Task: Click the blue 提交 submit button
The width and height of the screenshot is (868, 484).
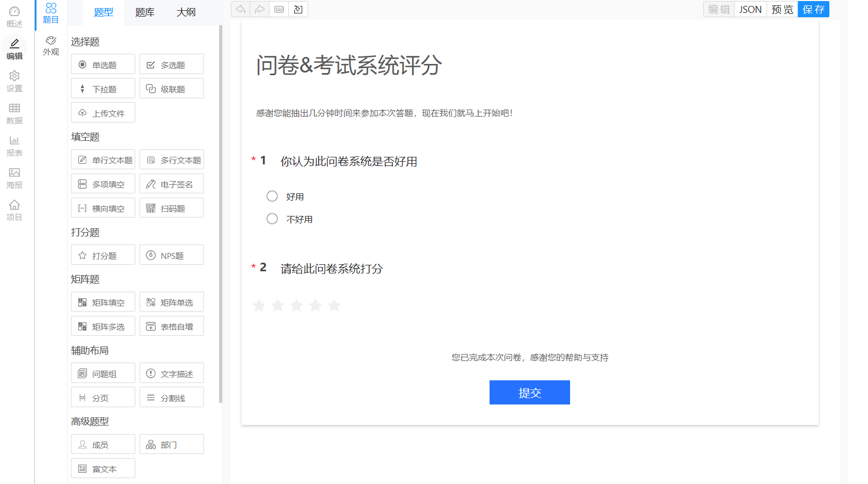Action: coord(529,393)
